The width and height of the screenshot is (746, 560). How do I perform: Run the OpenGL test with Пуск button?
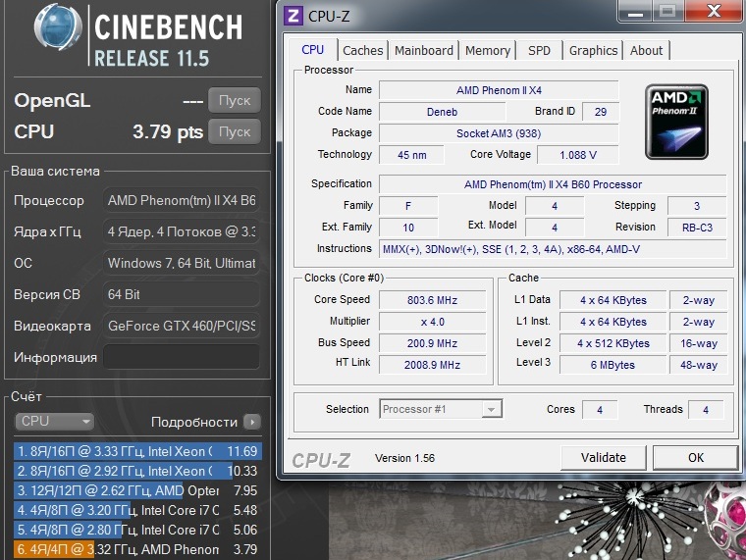pos(234,100)
